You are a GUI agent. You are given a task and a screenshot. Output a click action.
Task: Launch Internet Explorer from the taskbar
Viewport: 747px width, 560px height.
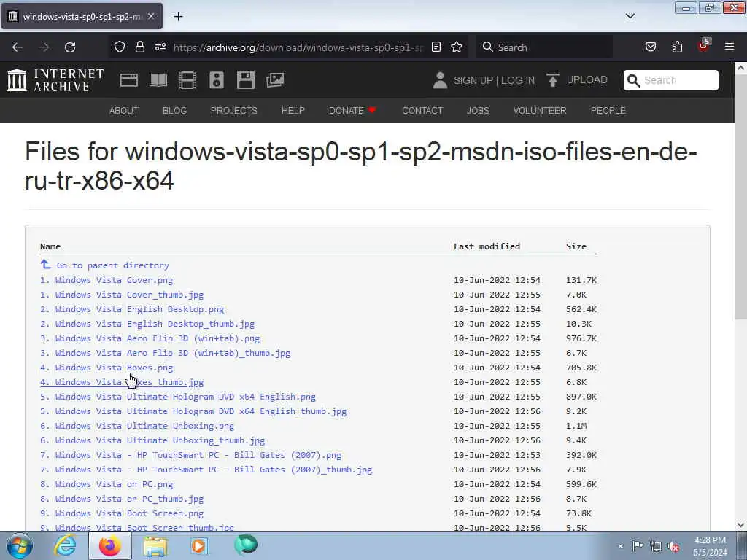pos(65,545)
